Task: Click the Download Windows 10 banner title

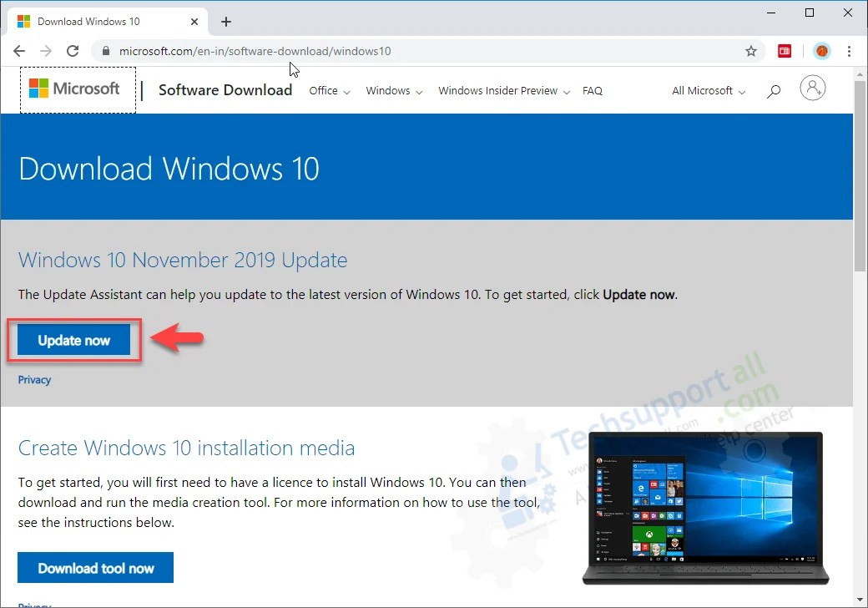Action: [x=169, y=169]
